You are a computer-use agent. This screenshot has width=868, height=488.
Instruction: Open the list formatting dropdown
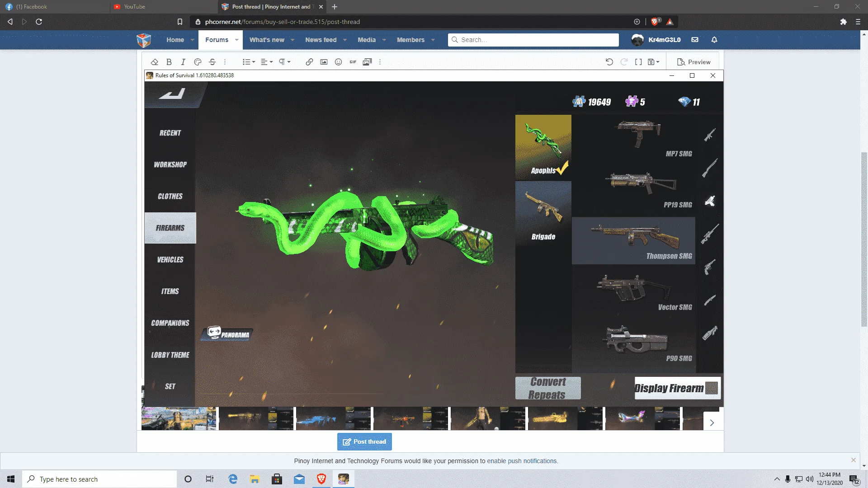(249, 62)
